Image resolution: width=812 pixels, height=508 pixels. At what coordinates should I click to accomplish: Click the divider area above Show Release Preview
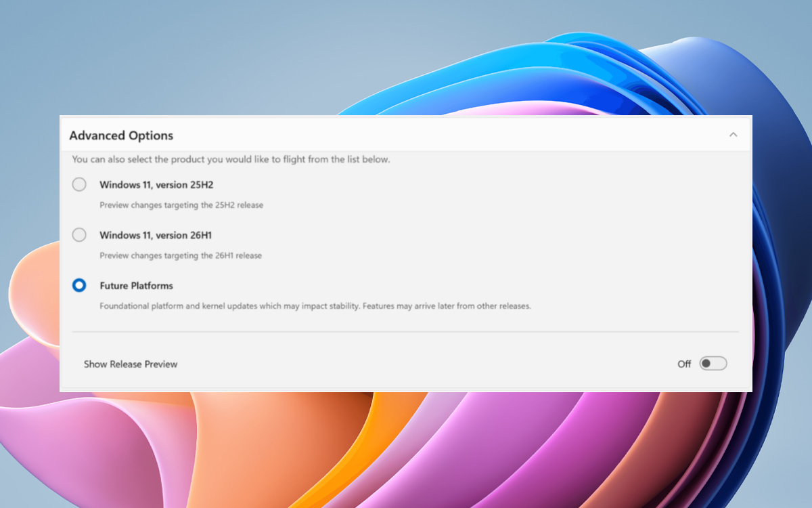pos(406,331)
